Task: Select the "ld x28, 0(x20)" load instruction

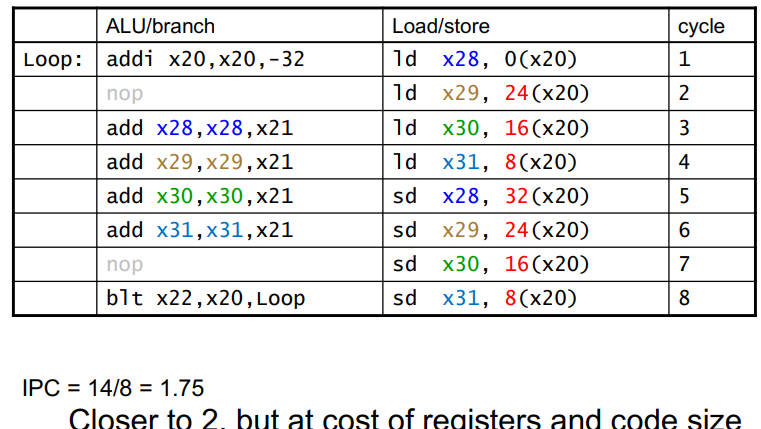Action: click(486, 60)
